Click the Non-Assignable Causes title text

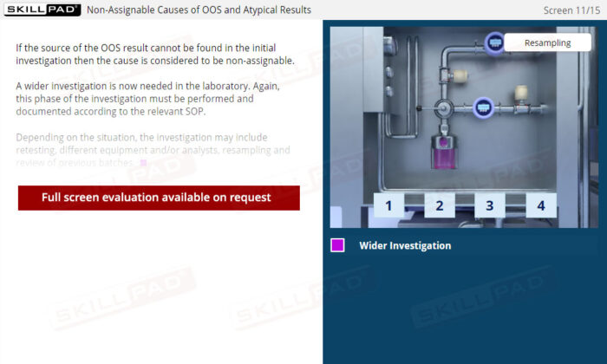(x=199, y=10)
